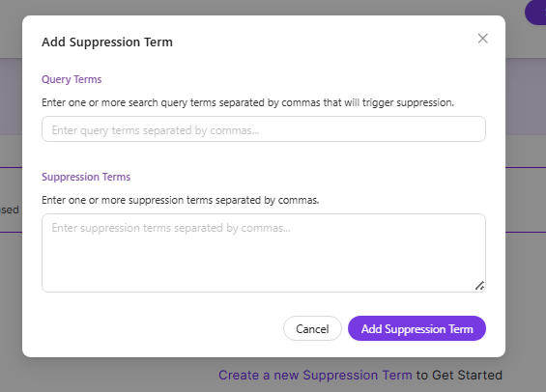Click the 'Enter query terms separated by commas' placeholder
The image size is (546, 392).
[156, 130]
